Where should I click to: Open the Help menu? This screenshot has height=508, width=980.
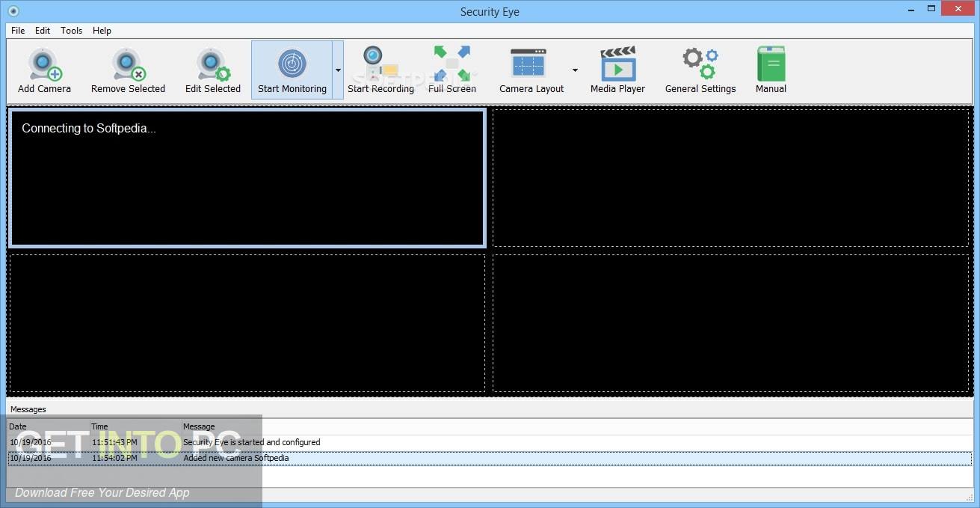pos(102,31)
